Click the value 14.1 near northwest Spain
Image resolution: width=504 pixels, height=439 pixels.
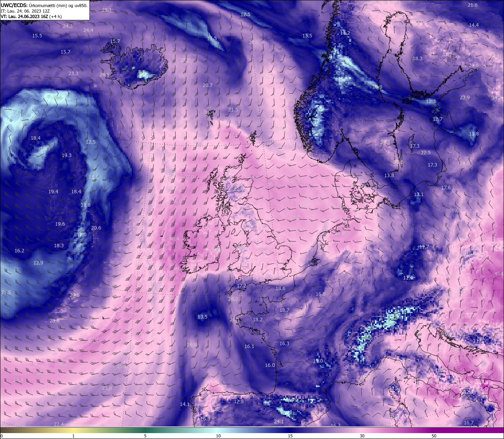point(185,404)
